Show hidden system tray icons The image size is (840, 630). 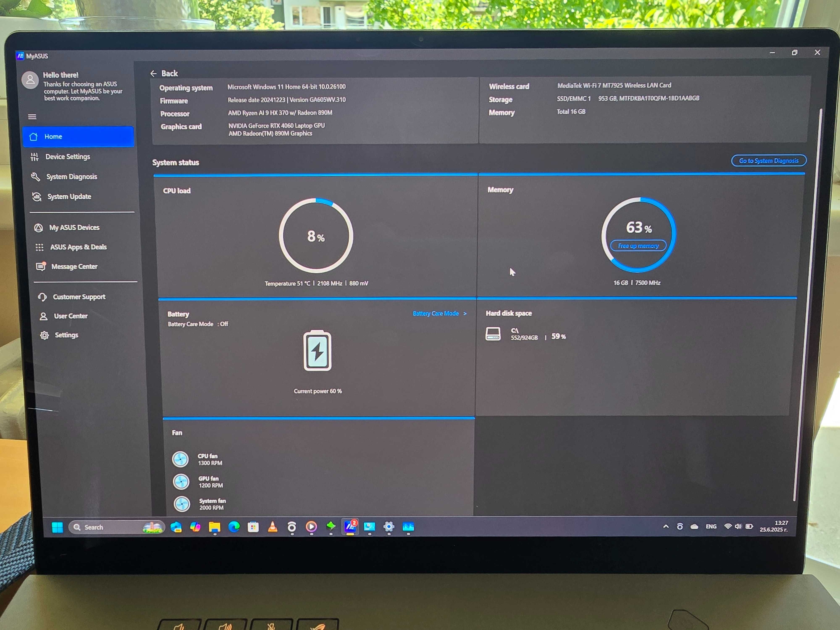click(666, 527)
